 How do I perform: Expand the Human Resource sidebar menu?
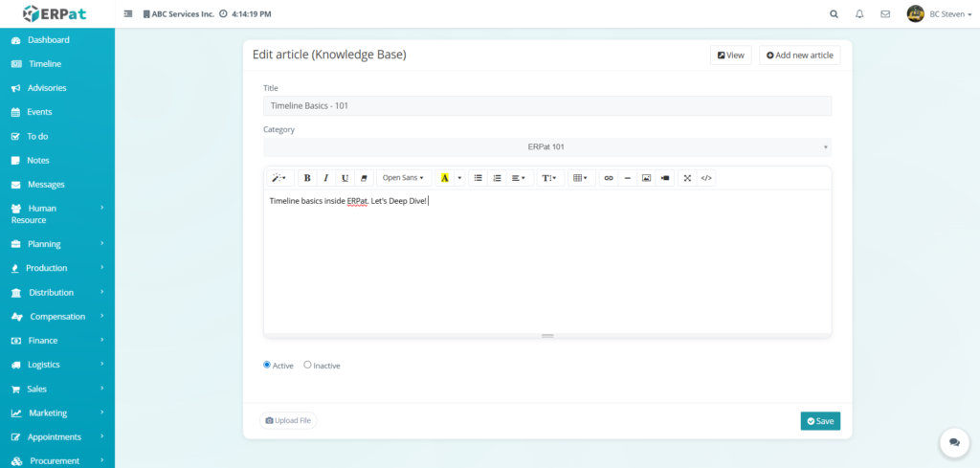(x=57, y=213)
